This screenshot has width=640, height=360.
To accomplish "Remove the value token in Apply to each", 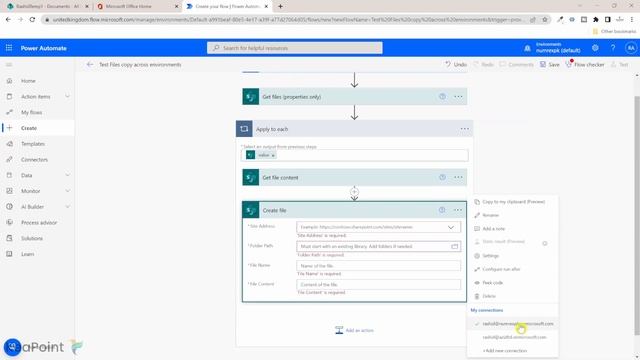I will [273, 155].
